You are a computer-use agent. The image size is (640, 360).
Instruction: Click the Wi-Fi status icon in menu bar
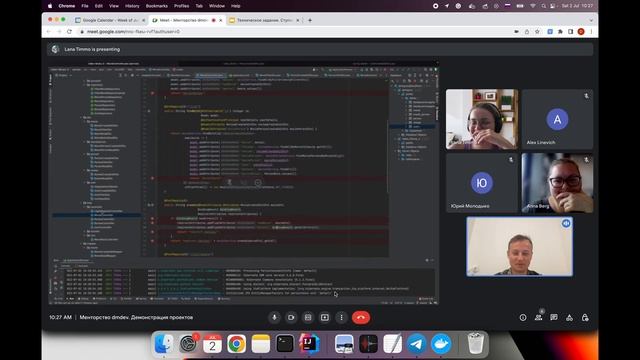click(533, 6)
